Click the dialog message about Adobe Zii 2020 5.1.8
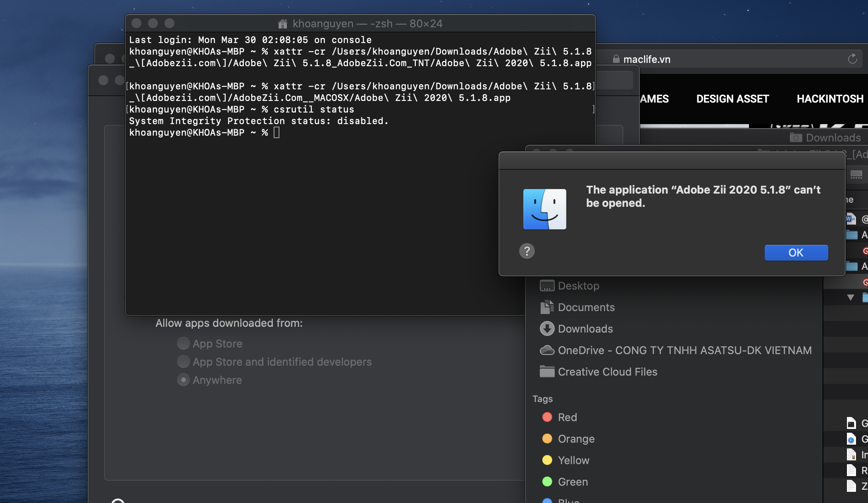 coord(703,196)
